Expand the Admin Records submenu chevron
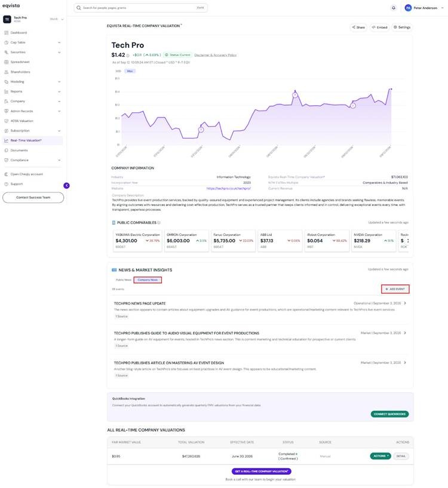The height and width of the screenshot is (488, 448). 59,111
